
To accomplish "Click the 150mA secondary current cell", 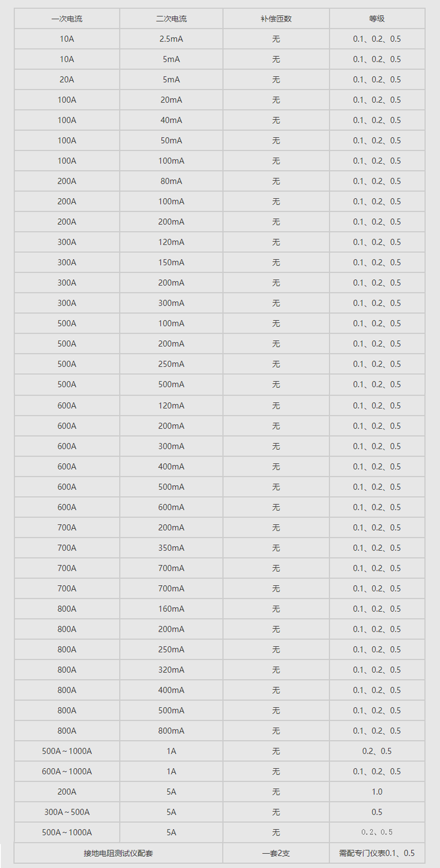I will [x=171, y=262].
